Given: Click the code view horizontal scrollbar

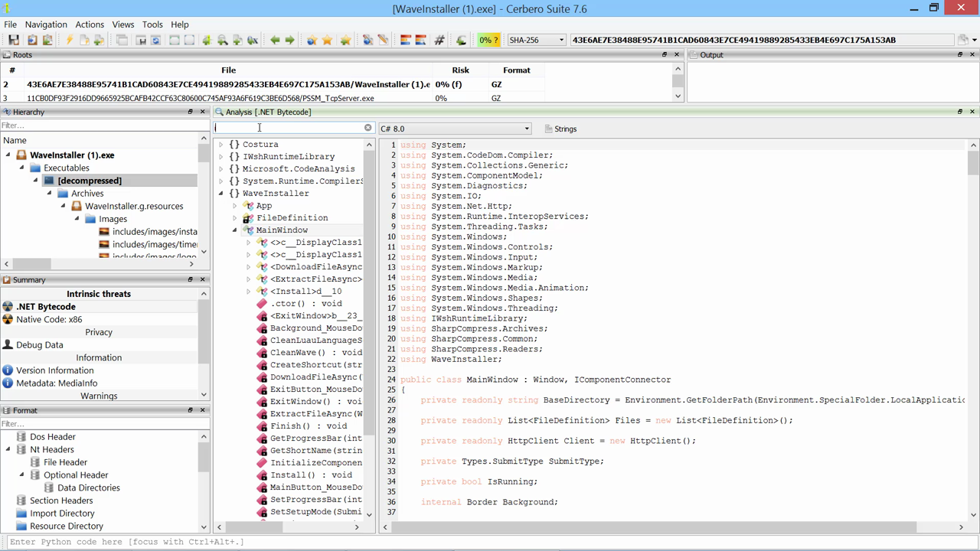Looking at the screenshot, I should (651, 527).
